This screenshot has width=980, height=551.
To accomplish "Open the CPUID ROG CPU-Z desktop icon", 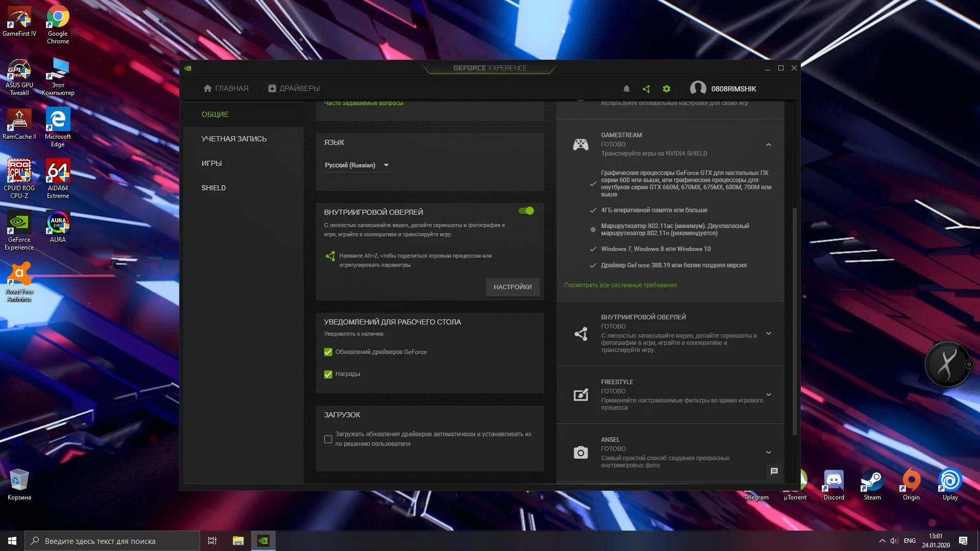I will pyautogui.click(x=19, y=179).
